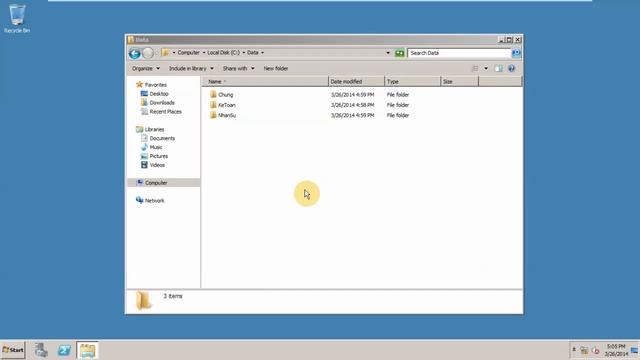640x360 pixels.
Task: Expand the arrow after Local Disk (C:)
Action: click(x=244, y=53)
